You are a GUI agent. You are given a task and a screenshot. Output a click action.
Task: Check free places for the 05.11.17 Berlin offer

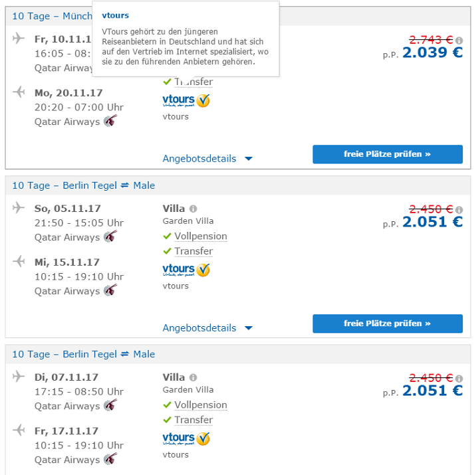(x=388, y=324)
